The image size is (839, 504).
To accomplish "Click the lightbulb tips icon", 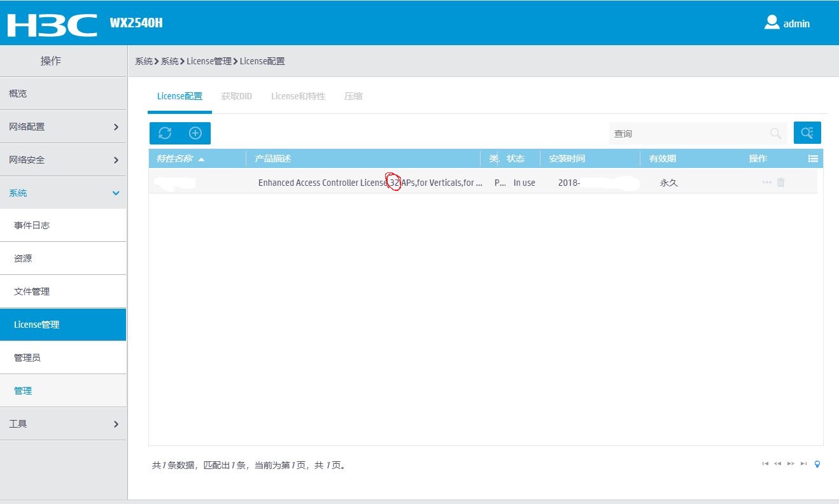I will pos(817,464).
